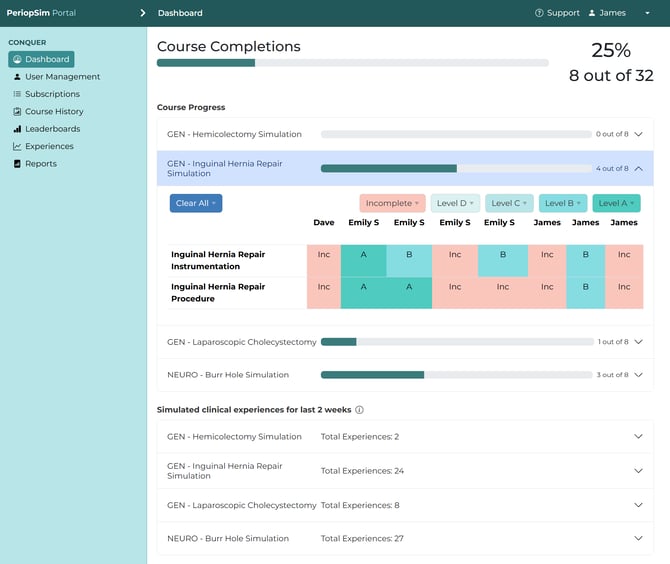Toggle the Level C filter

click(x=509, y=203)
